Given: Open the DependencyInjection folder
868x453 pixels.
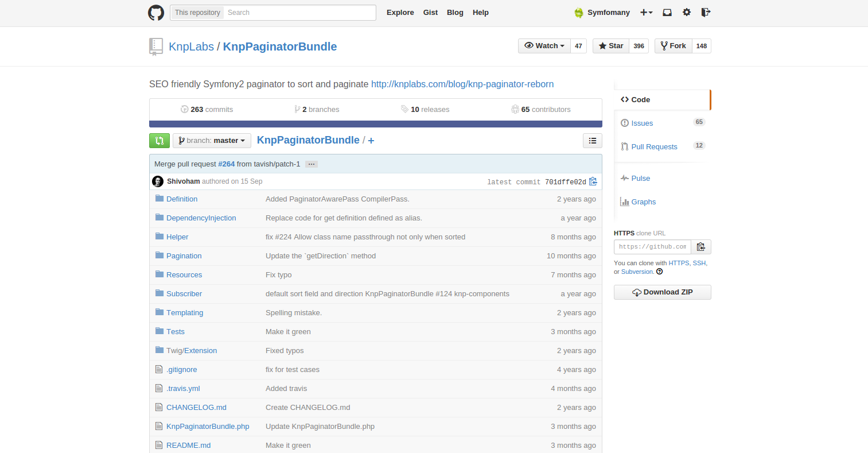Looking at the screenshot, I should click(201, 218).
